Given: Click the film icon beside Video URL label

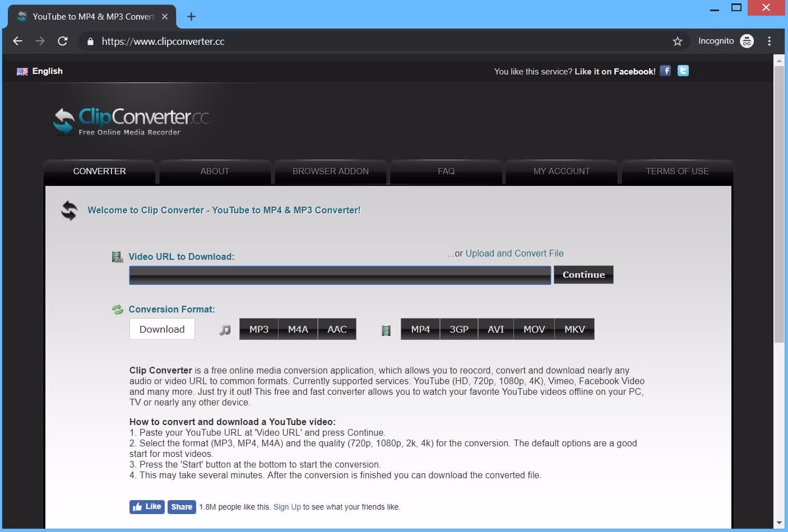Looking at the screenshot, I should [x=117, y=257].
